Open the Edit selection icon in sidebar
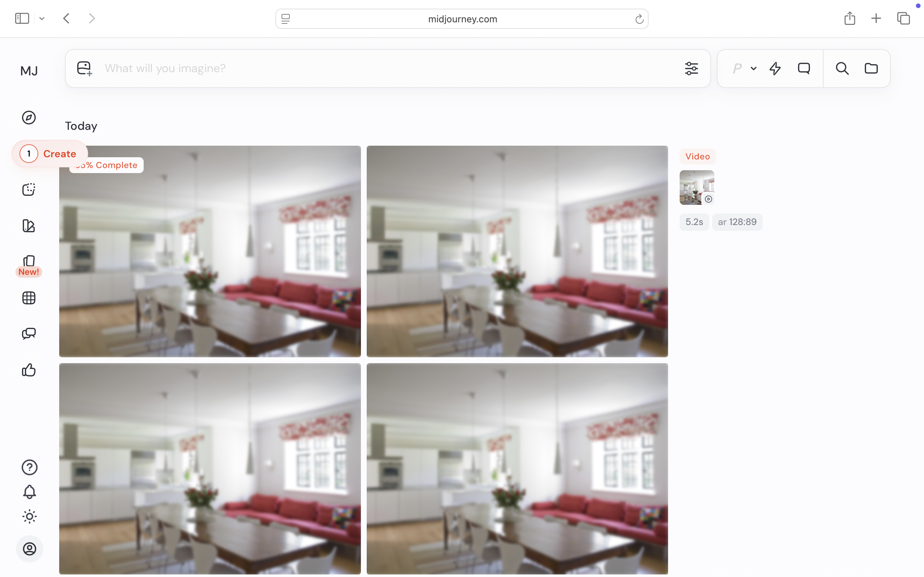Viewport: 924px width, 577px height. (x=29, y=189)
